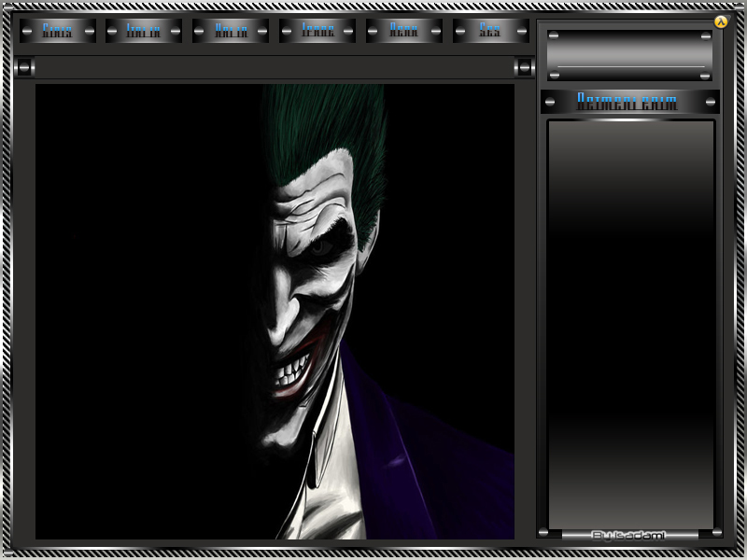Click the yellow Half-Life lambda icon

(x=721, y=21)
